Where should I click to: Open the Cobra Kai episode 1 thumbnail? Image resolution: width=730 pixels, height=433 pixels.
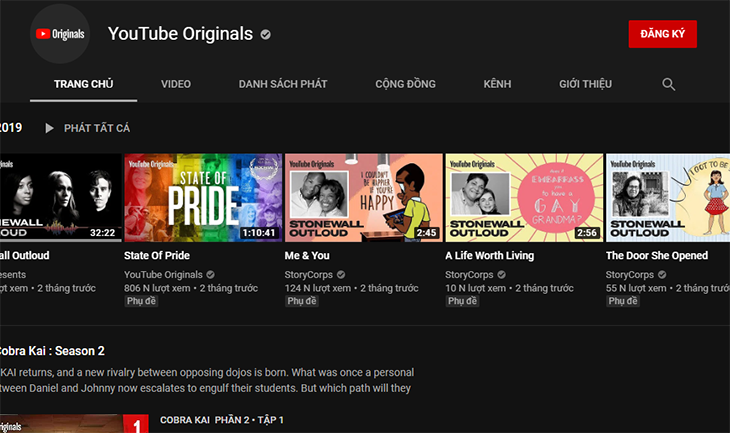[x=74, y=424]
